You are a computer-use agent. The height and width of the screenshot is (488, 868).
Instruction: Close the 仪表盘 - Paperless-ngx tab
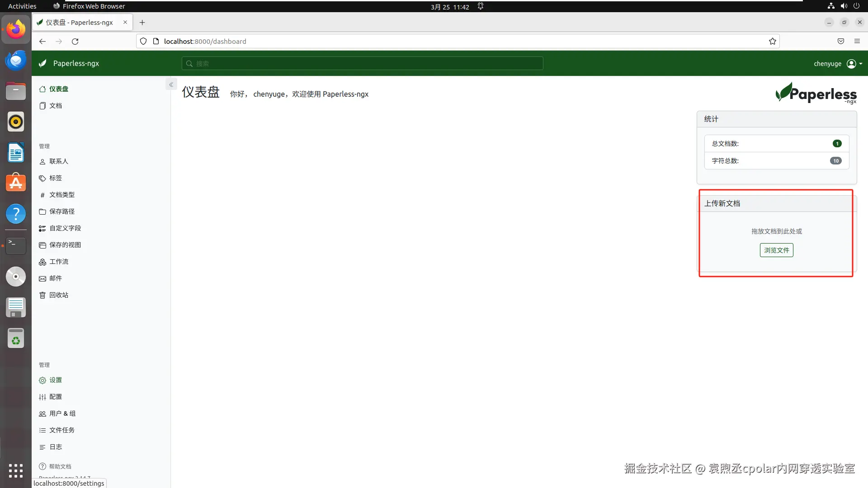125,22
